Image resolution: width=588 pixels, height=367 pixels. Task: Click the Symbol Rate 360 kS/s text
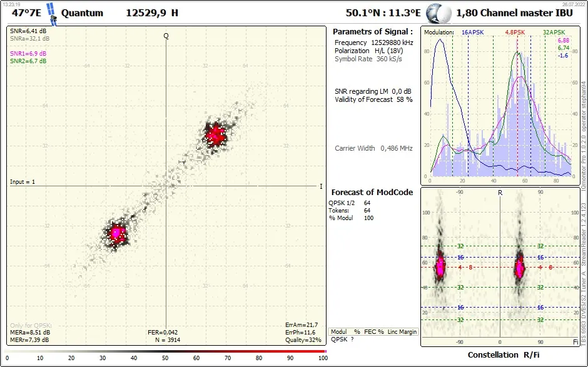(368, 59)
